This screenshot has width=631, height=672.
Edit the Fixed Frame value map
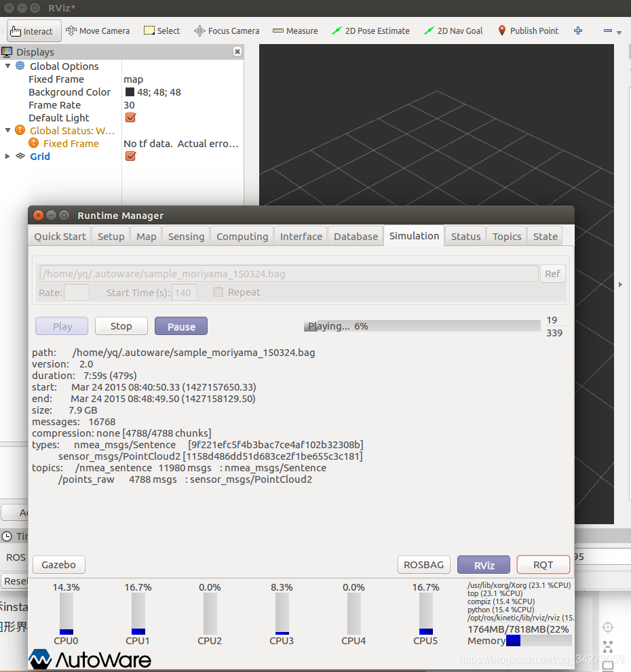point(134,79)
